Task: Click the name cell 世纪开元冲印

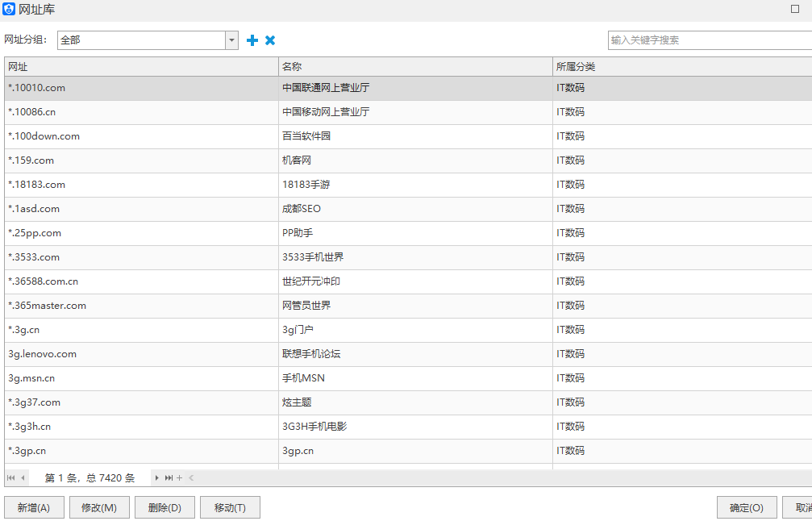Action: (x=415, y=281)
